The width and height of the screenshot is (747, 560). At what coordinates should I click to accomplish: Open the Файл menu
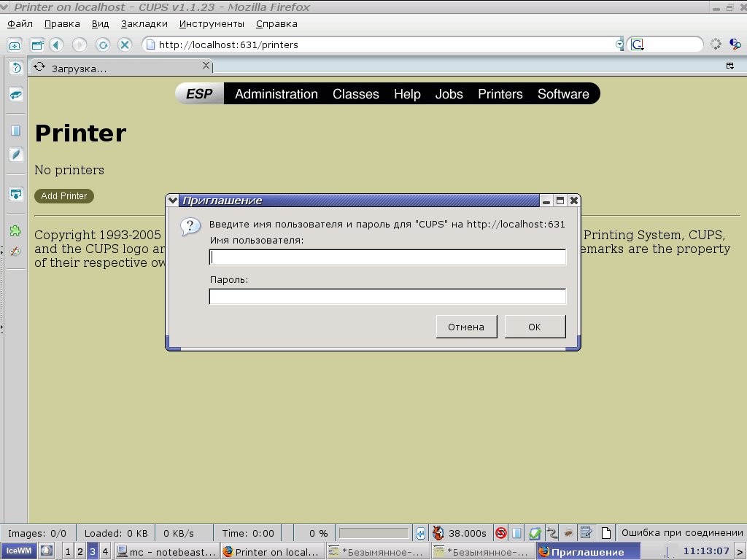point(20,24)
